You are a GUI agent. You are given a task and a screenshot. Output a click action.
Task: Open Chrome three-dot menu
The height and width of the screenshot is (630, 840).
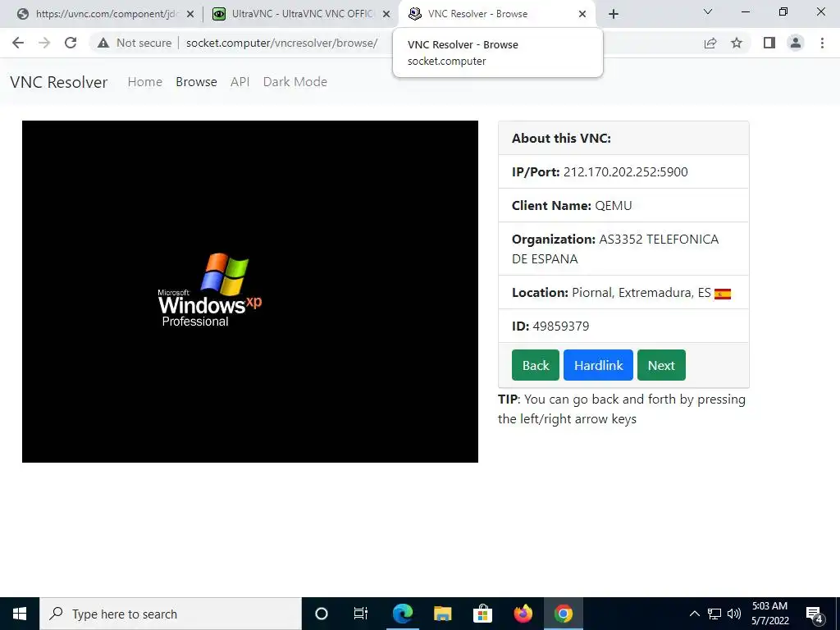click(x=822, y=43)
